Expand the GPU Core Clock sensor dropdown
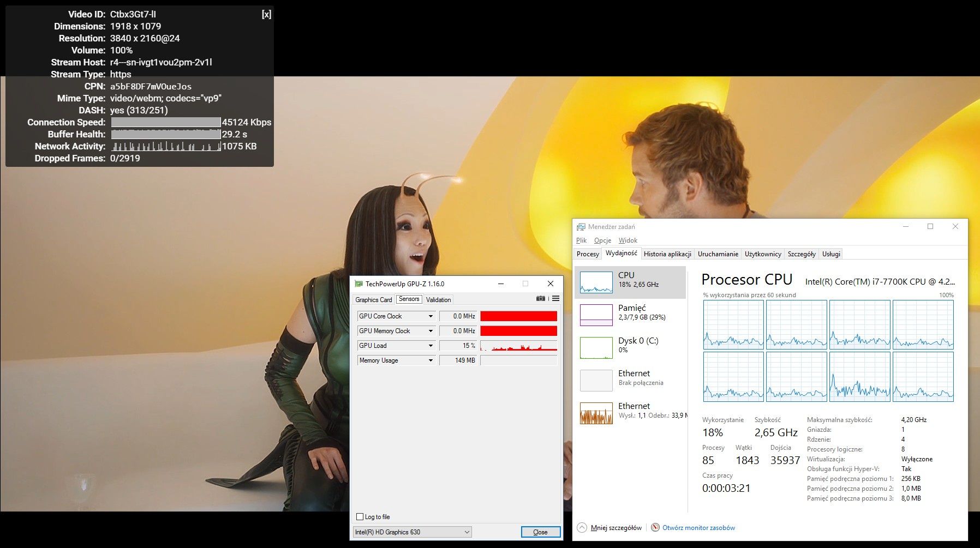Viewport: 980px width, 548px height. 431,316
